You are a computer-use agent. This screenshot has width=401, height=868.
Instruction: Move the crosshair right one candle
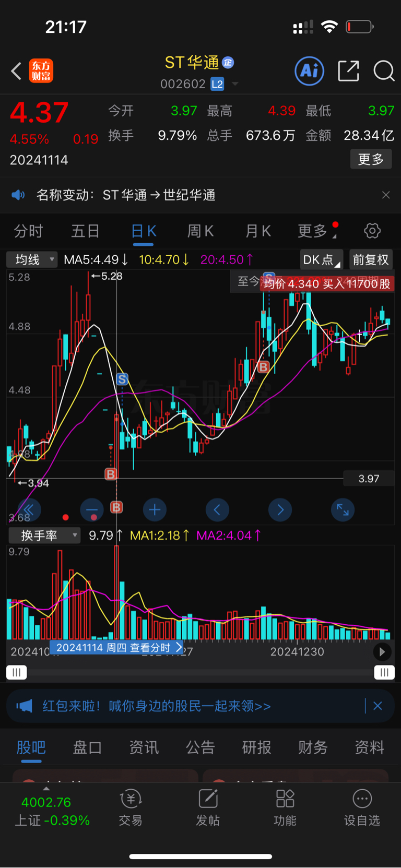280,510
